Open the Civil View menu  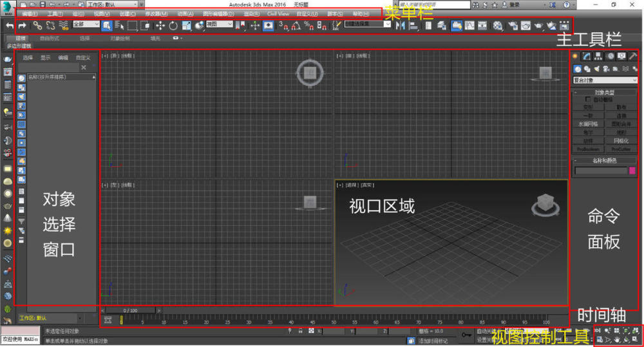click(x=278, y=14)
